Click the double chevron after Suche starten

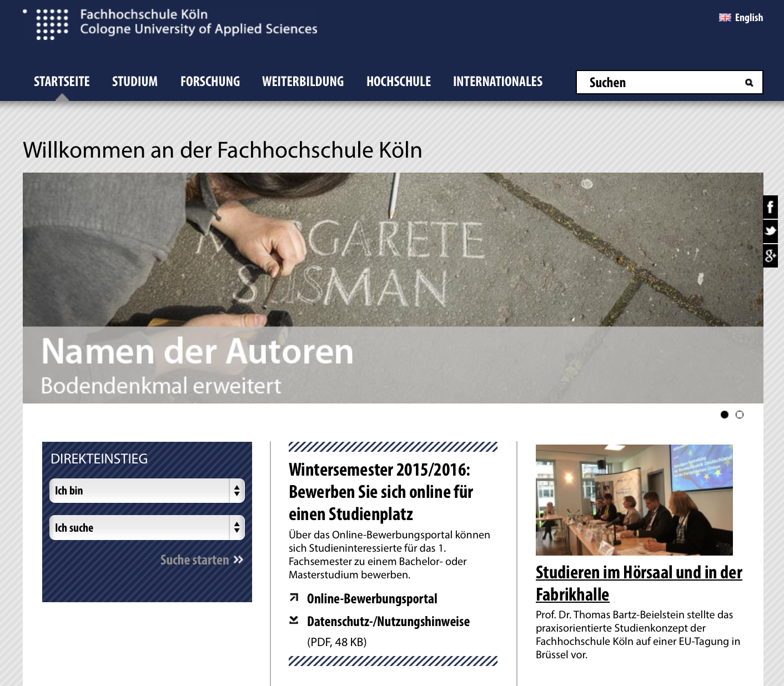tap(238, 559)
